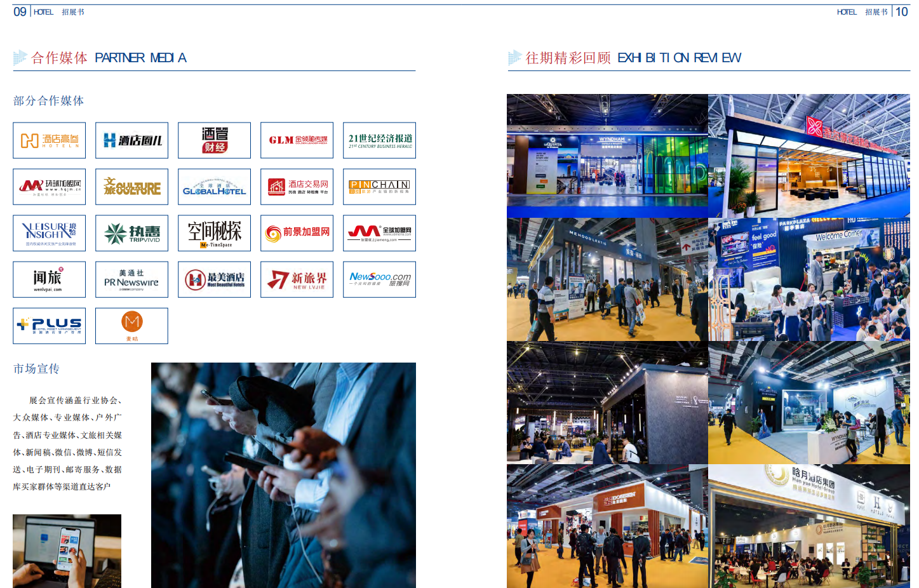Click the PLUS hotel asset management logo

click(x=49, y=326)
